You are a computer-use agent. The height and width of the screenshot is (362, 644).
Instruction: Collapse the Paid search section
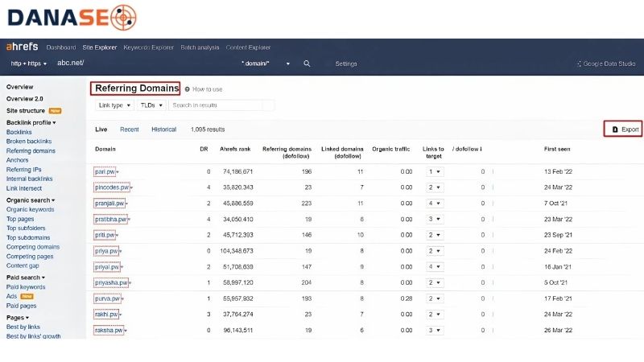coord(26,278)
